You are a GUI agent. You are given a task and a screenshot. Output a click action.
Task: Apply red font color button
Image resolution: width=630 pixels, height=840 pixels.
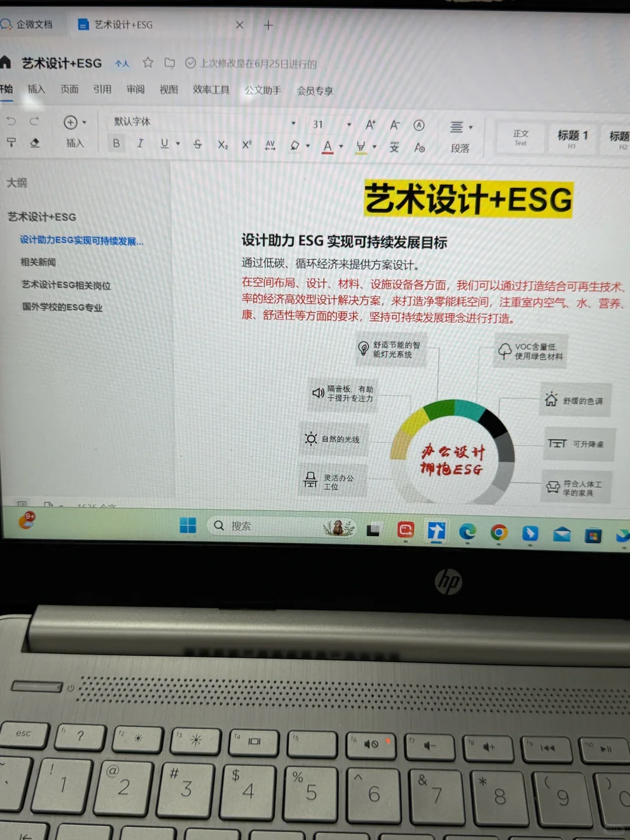point(328,146)
